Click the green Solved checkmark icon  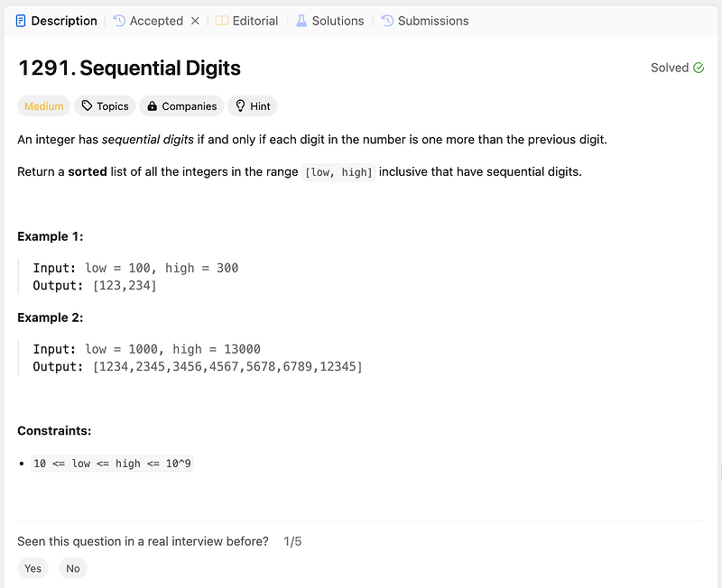(x=699, y=67)
